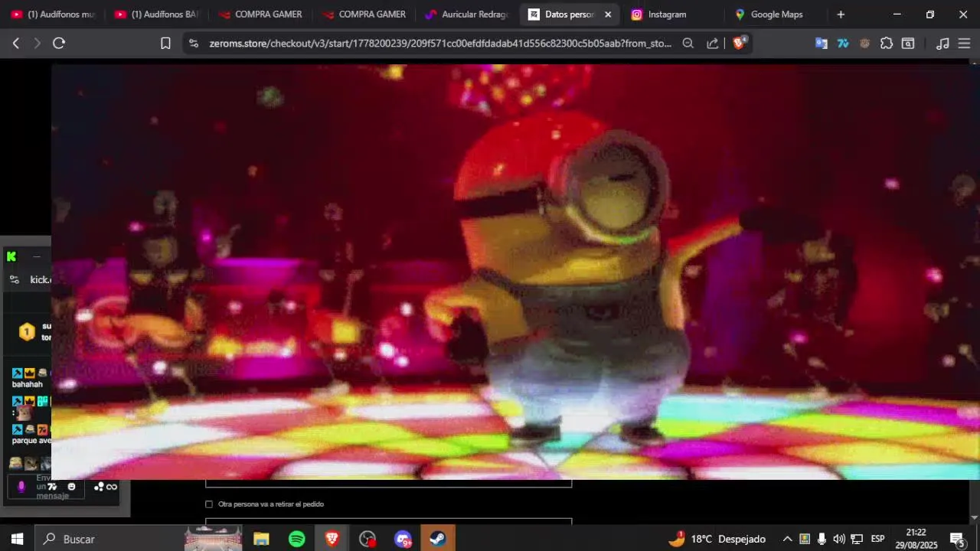Click the yellow hexagon rank badge in Kick

point(27,331)
